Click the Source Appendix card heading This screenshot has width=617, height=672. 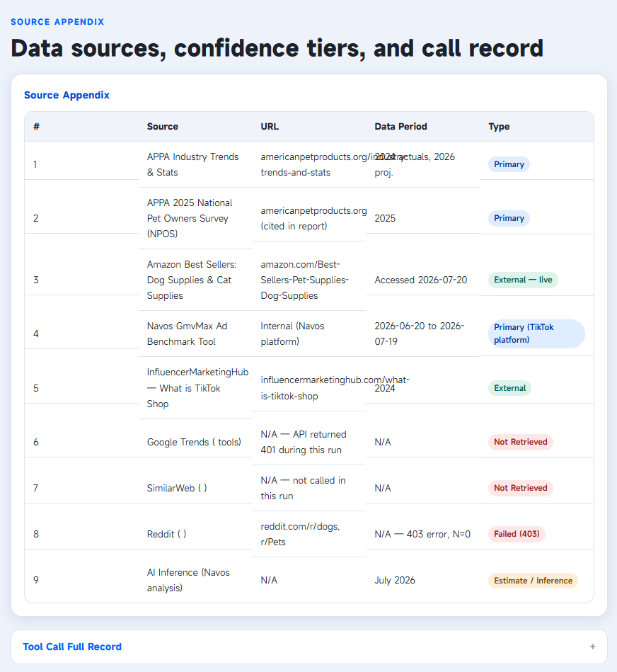click(x=67, y=95)
